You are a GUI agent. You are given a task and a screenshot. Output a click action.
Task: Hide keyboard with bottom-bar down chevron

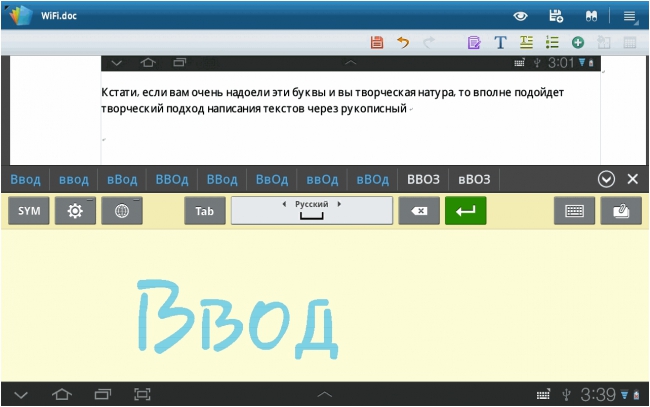coord(21,395)
